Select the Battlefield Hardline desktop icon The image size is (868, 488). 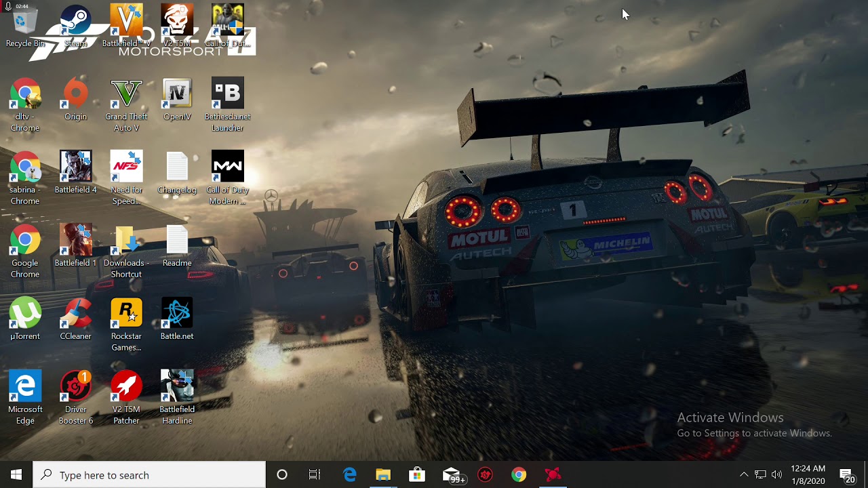(177, 399)
